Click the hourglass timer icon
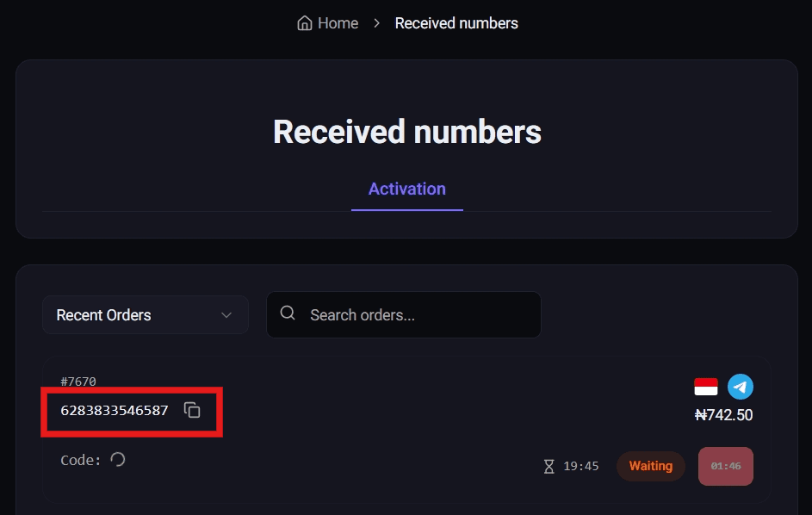 (x=549, y=467)
